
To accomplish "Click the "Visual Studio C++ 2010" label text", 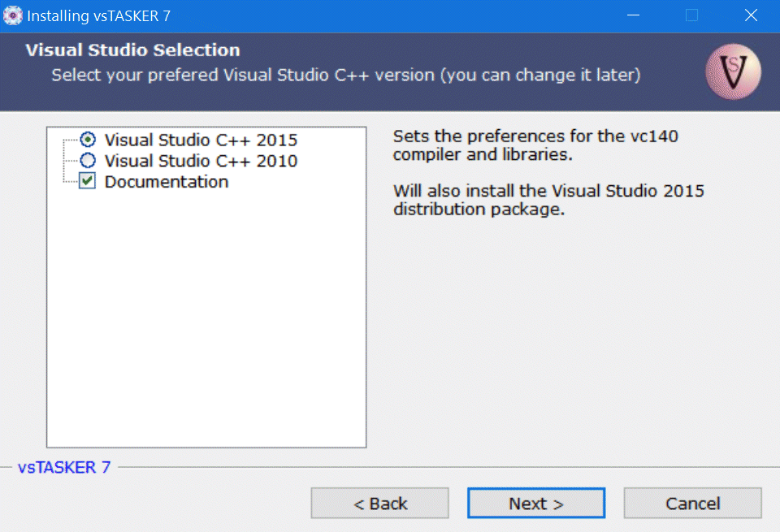I will click(x=201, y=161).
